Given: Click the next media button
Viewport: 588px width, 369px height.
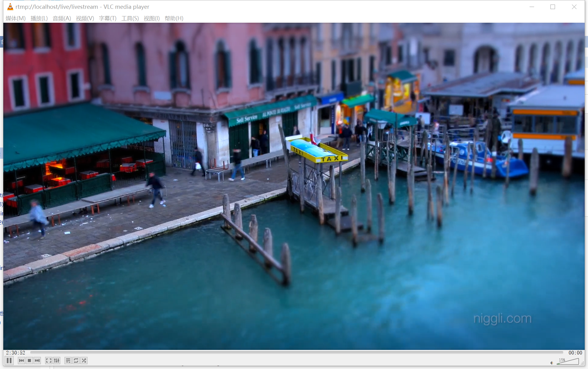Looking at the screenshot, I should pyautogui.click(x=37, y=361).
